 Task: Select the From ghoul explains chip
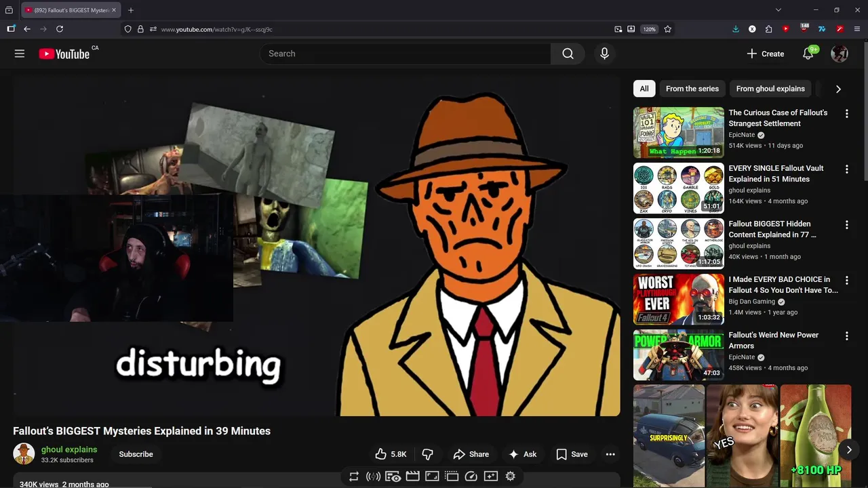pos(770,89)
